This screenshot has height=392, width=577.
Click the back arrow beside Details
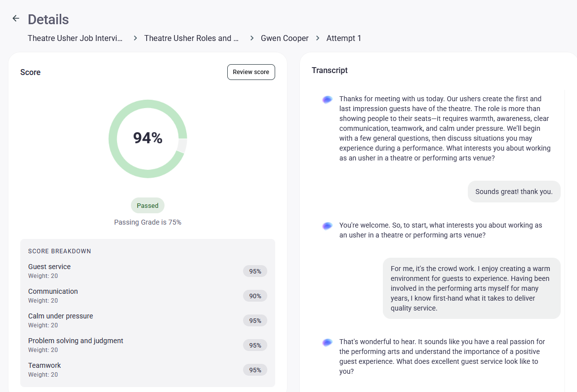click(16, 18)
